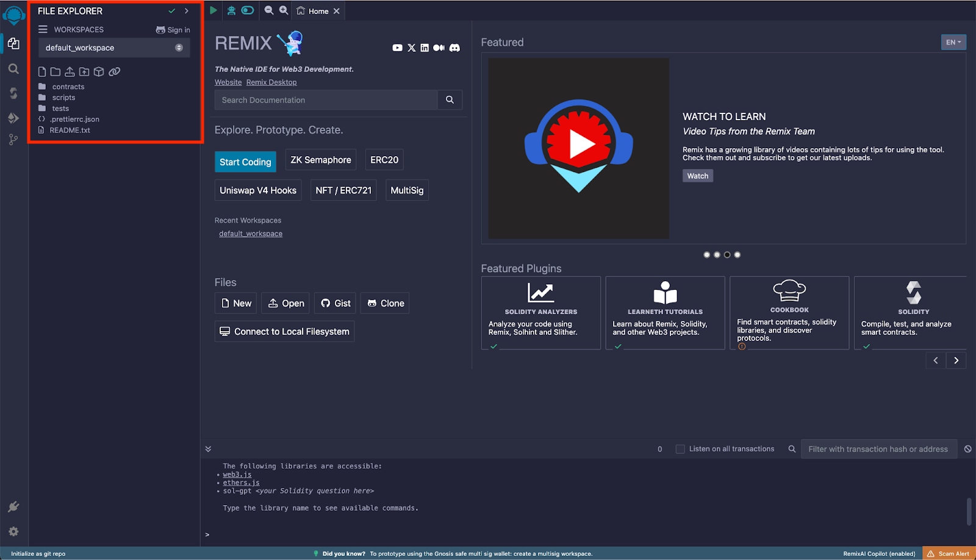The image size is (976, 560).
Task: Select the third carousel dot under Featured
Action: coord(727,254)
